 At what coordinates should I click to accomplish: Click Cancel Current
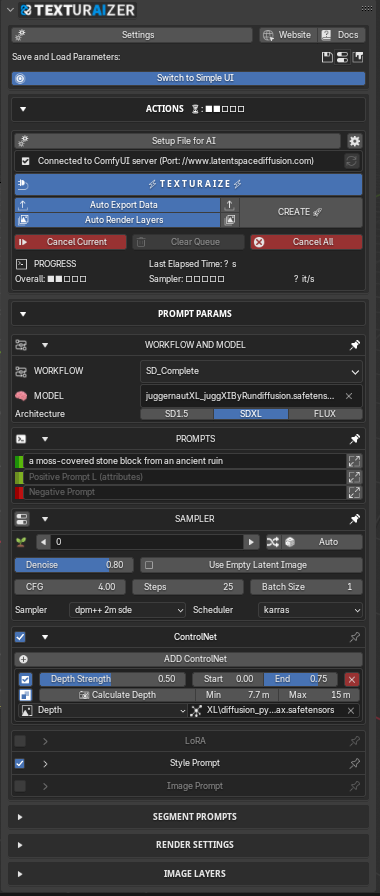71,242
